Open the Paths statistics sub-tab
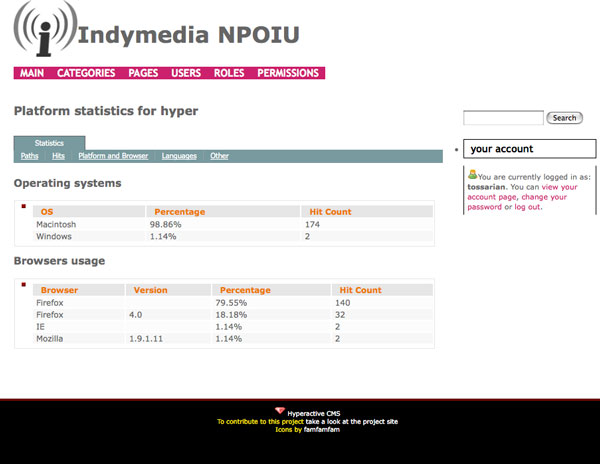The height and width of the screenshot is (464, 600). [30, 156]
